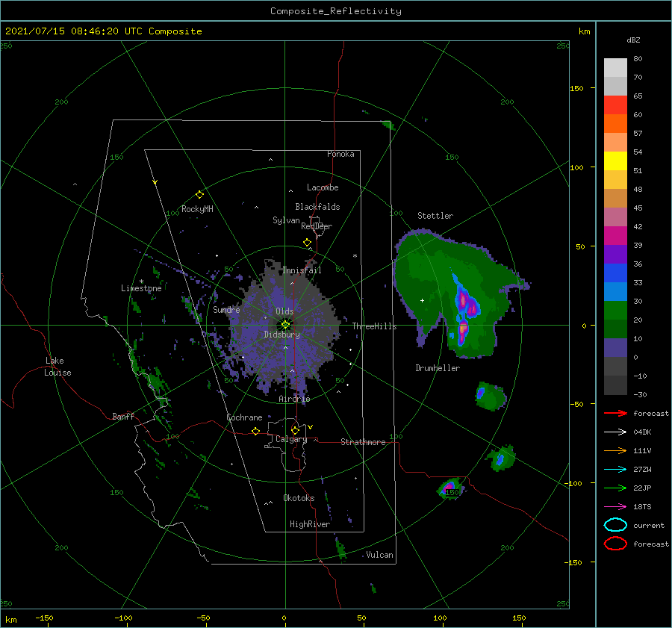Click the yellow diamond marker near RockyMH
This screenshot has width=672, height=628.
pyautogui.click(x=199, y=195)
